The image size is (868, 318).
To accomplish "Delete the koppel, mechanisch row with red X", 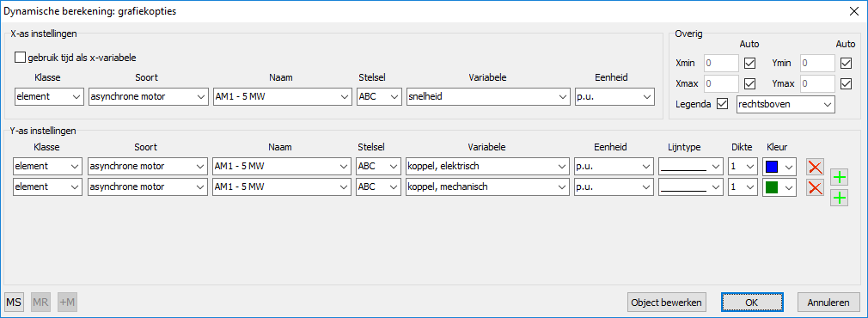I will pos(815,188).
